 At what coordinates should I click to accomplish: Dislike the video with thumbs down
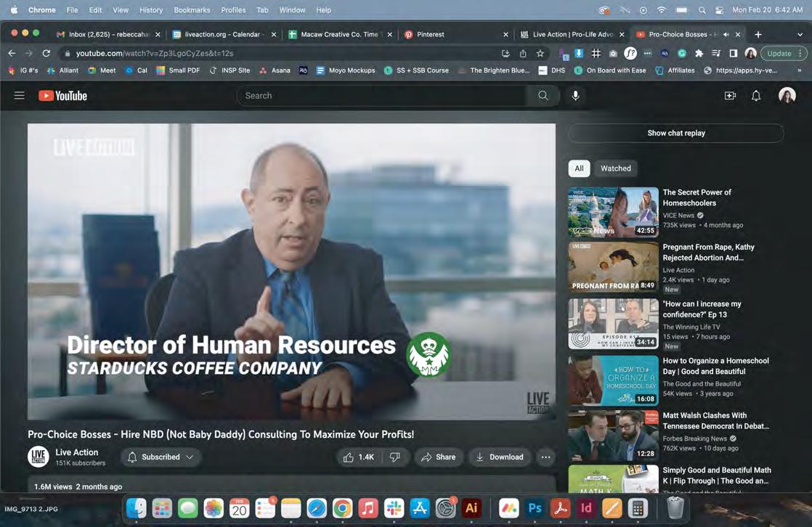[x=395, y=457]
